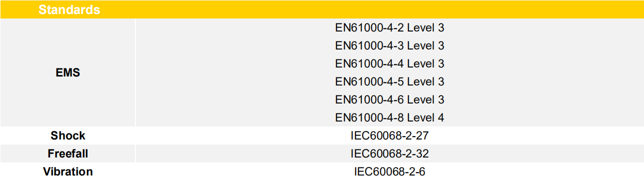Click the Level 3 text of EN61000-4-2
Image resolution: width=644 pixels, height=184 pixels.
425,27
